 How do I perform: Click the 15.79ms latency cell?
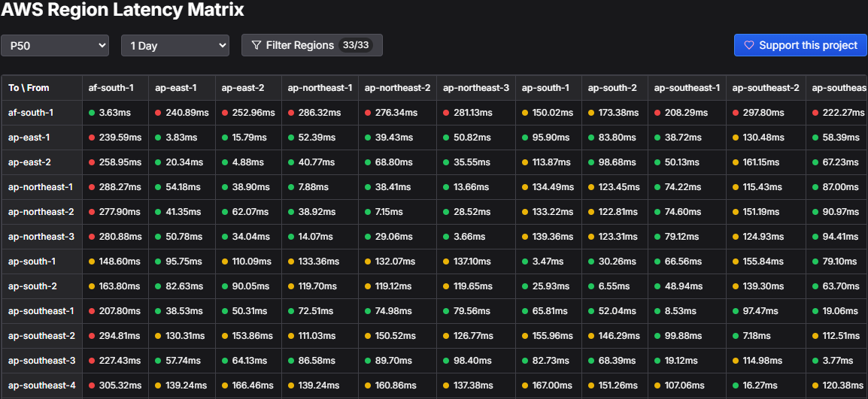(248, 138)
